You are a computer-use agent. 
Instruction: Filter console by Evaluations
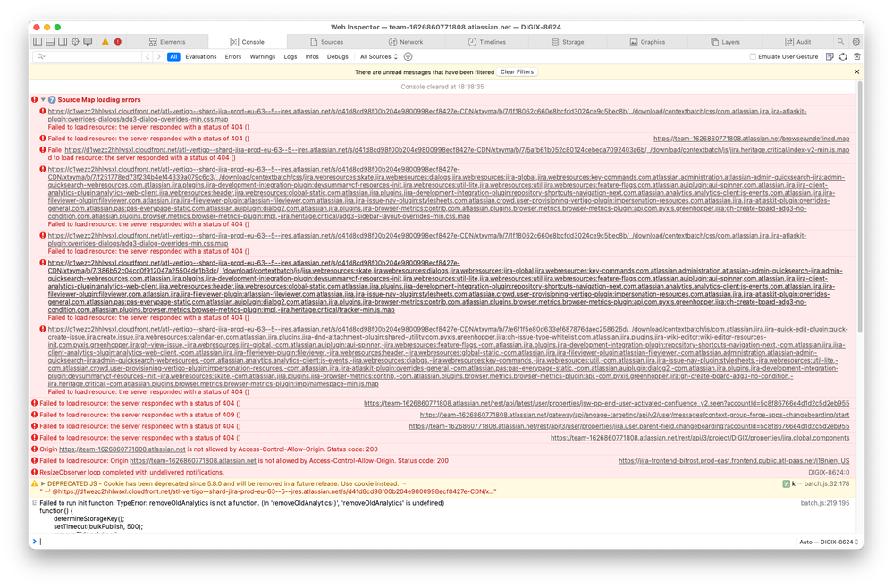tap(201, 56)
